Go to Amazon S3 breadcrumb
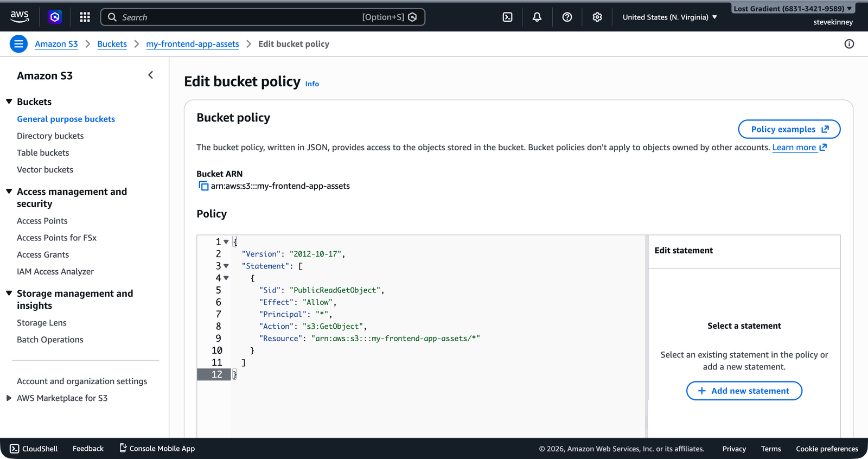The image size is (868, 459). pyautogui.click(x=56, y=44)
